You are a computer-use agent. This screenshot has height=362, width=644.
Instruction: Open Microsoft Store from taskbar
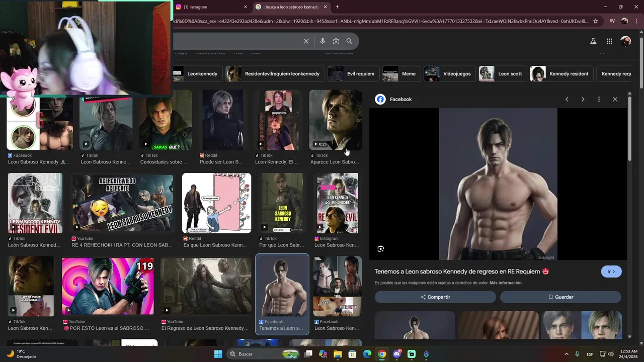pyautogui.click(x=353, y=354)
